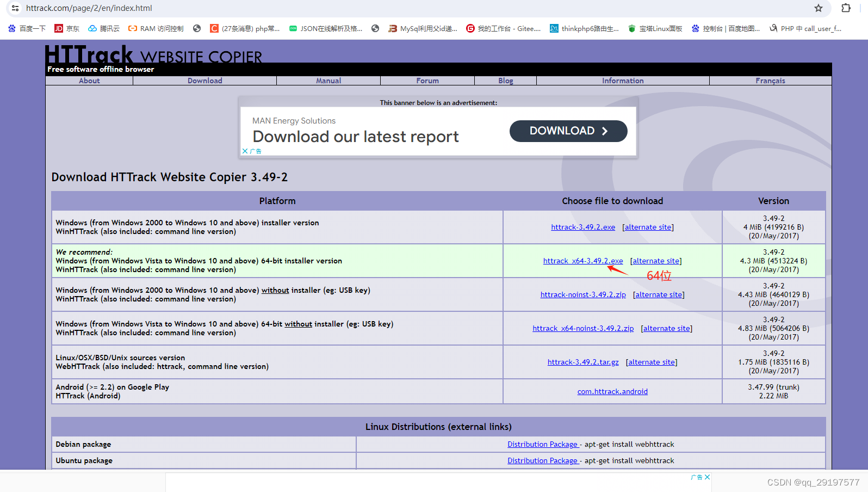This screenshot has height=492, width=868.
Task: Click '4.3 MiB (4513224 B)' size text
Action: click(773, 261)
